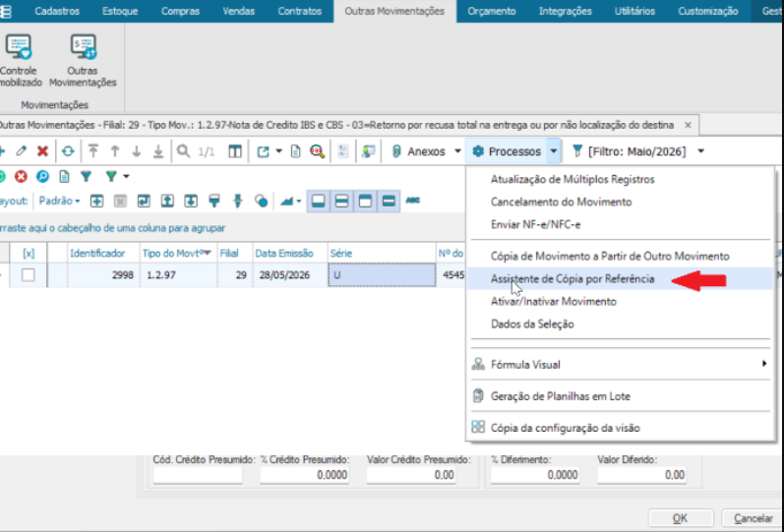Image resolution: width=784 pixels, height=532 pixels.
Task: Go to the first record arrow
Action: pos(93,151)
